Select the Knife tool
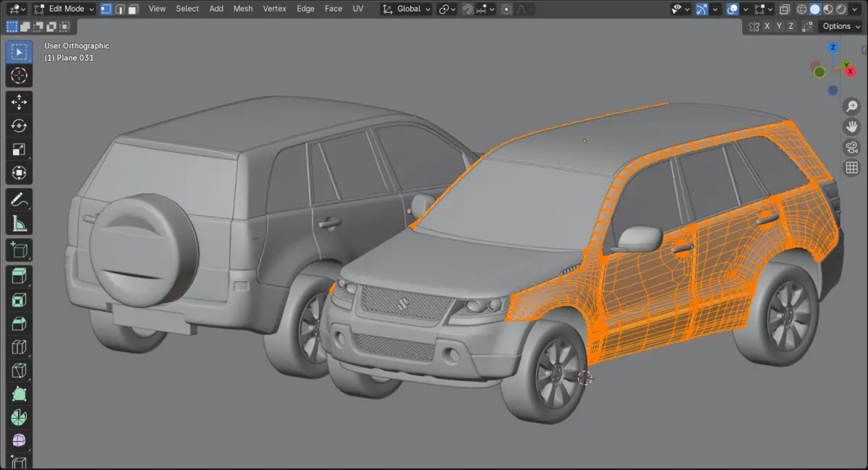This screenshot has height=470, width=868. [x=20, y=372]
